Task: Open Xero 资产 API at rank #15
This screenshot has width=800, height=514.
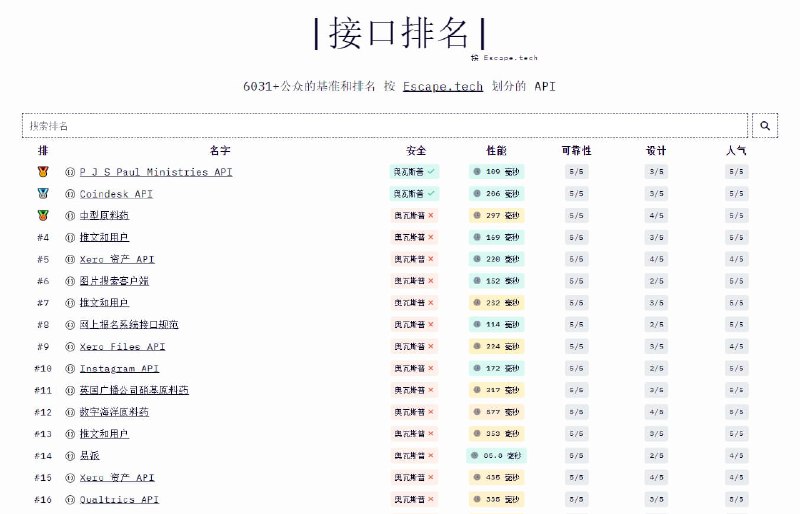Action: (x=117, y=478)
